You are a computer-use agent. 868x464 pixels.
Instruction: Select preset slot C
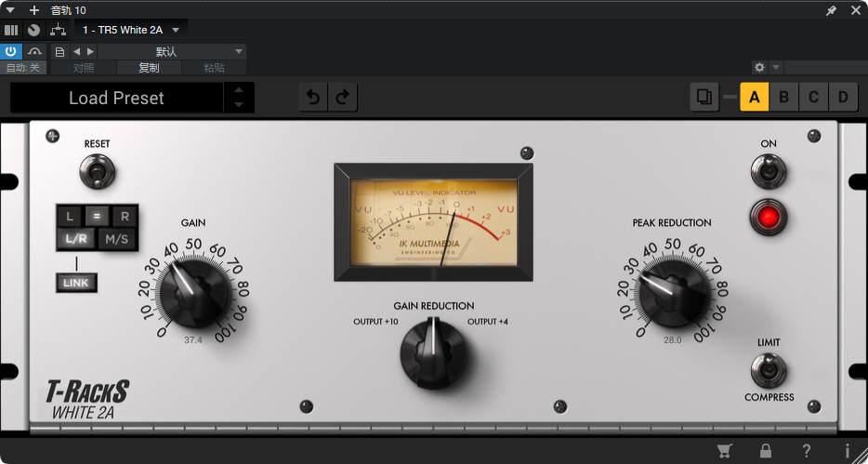click(x=813, y=98)
